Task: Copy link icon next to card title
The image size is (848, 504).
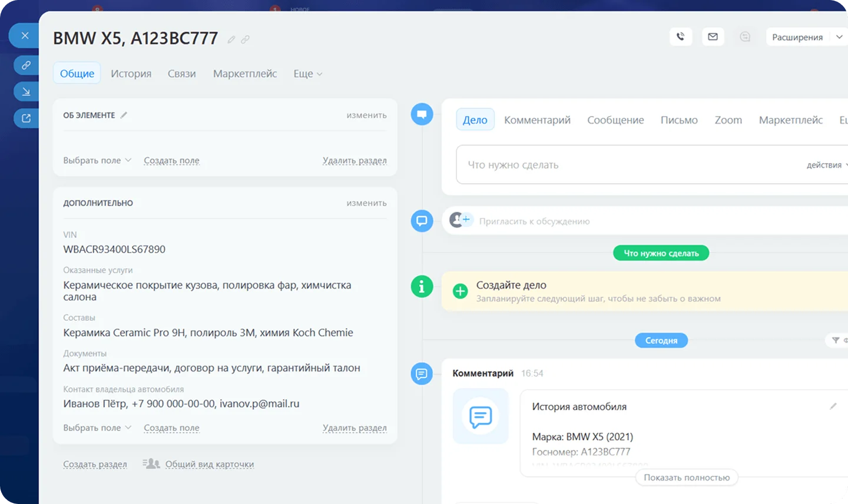Action: click(x=245, y=39)
